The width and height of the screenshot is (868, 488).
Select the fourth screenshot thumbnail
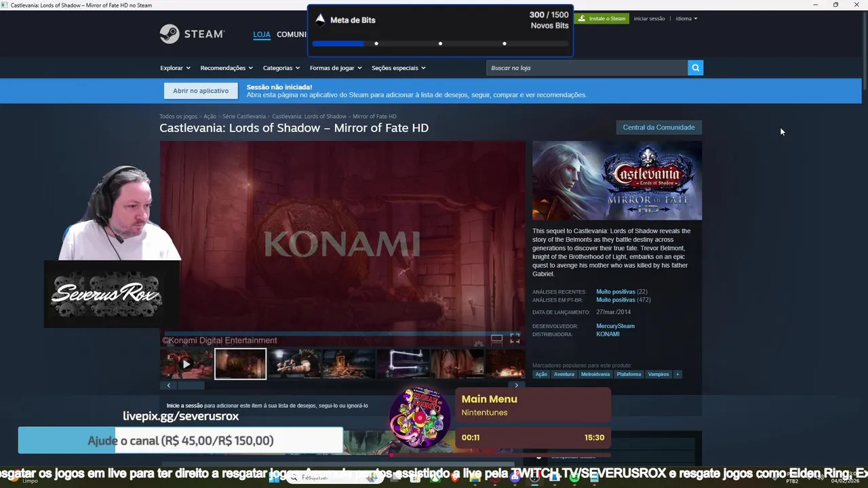349,364
